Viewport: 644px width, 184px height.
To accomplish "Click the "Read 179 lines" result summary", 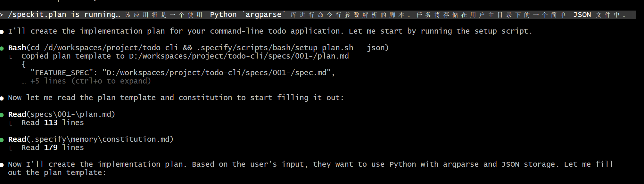I will click(53, 148).
